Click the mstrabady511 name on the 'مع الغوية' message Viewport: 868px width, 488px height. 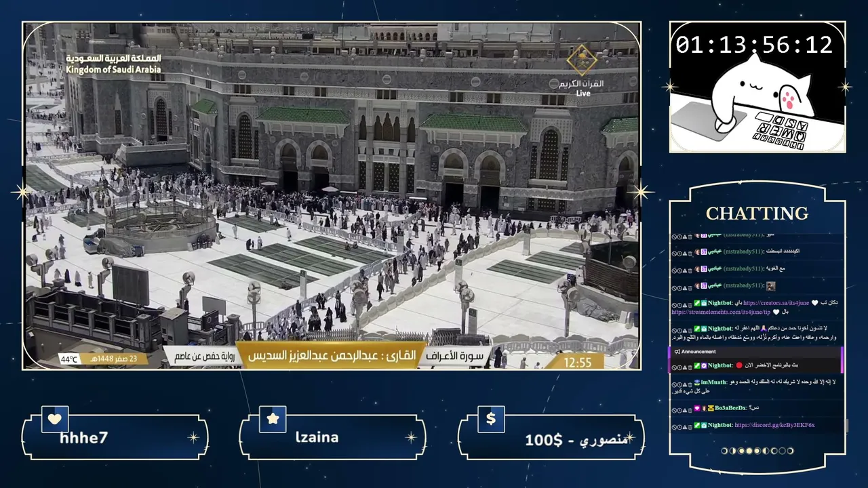pos(742,268)
